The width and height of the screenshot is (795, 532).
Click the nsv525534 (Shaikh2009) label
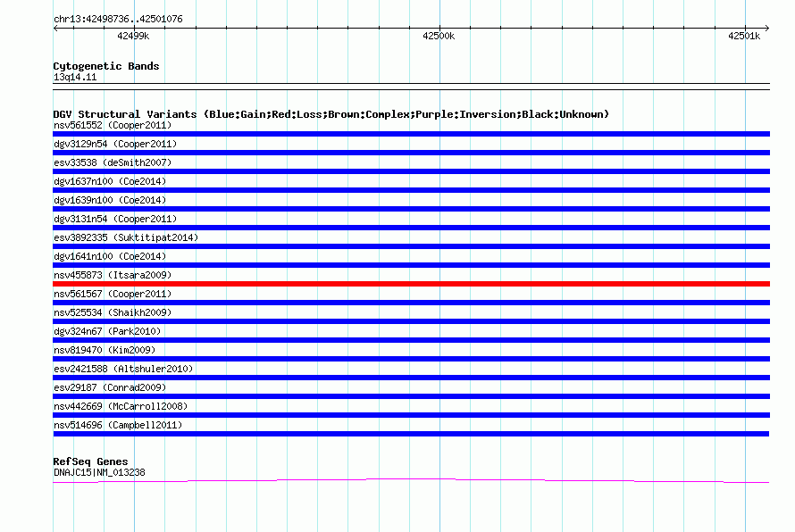point(113,312)
